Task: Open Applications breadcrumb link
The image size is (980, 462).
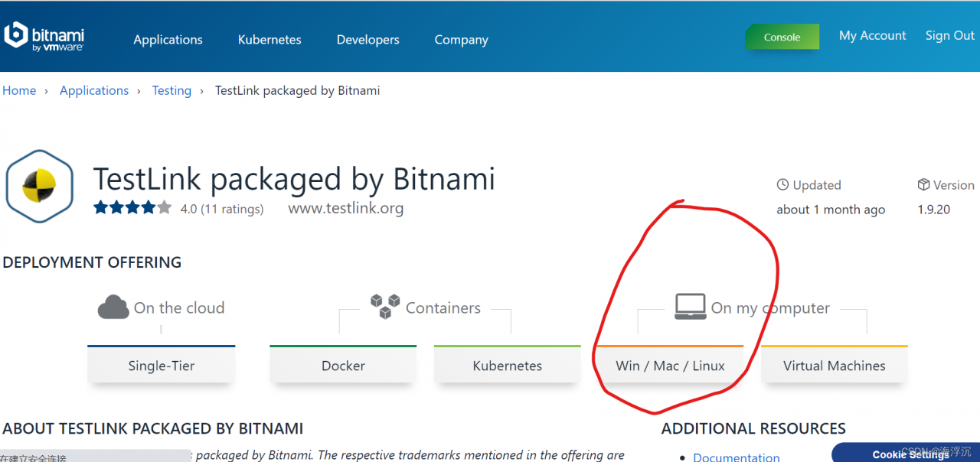Action: tap(94, 90)
